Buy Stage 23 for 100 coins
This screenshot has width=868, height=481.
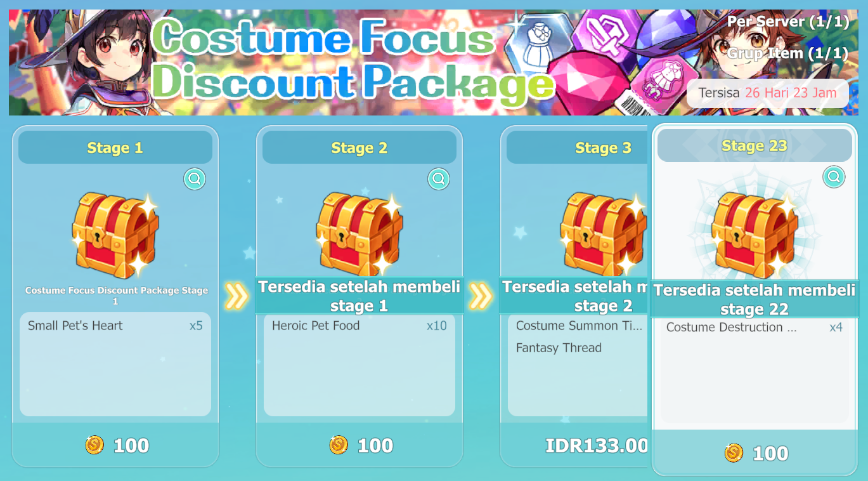tap(755, 452)
